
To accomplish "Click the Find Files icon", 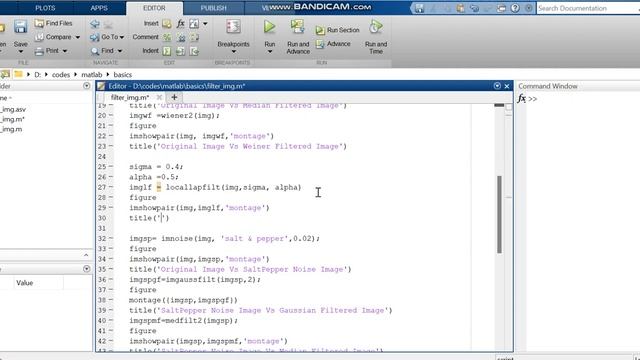I will coord(39,24).
